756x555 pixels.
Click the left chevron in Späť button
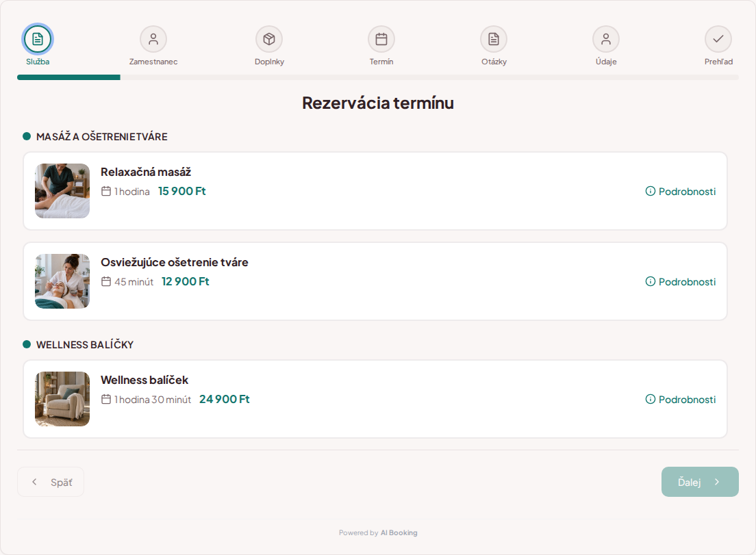click(34, 482)
